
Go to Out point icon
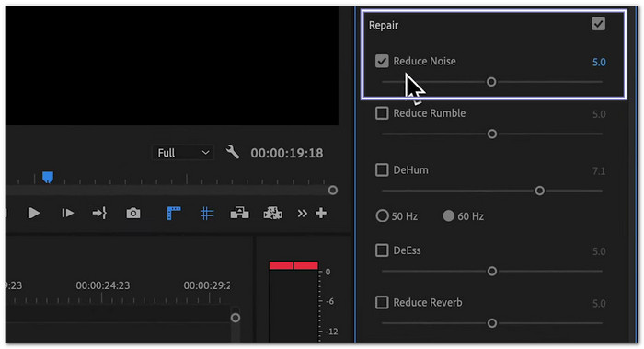coord(99,213)
